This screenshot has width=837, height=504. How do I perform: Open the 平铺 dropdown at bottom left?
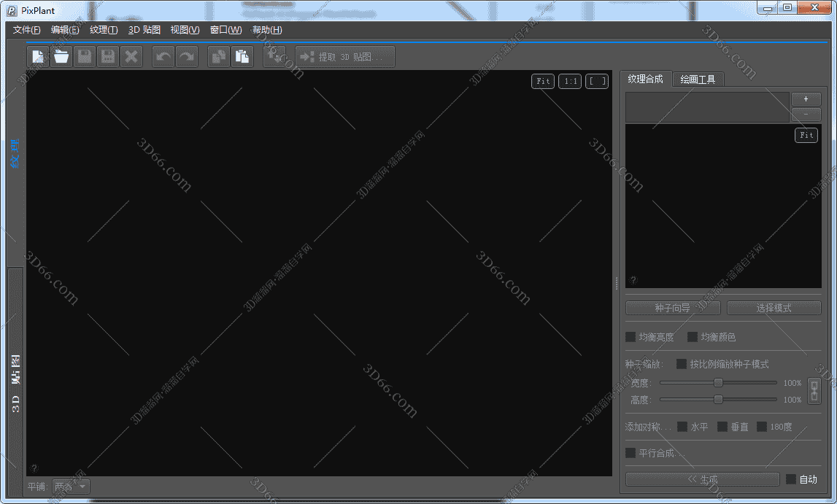coord(71,486)
